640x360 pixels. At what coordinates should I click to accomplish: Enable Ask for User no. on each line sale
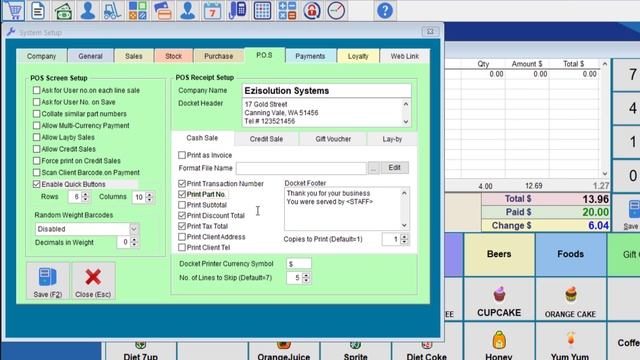click(37, 90)
